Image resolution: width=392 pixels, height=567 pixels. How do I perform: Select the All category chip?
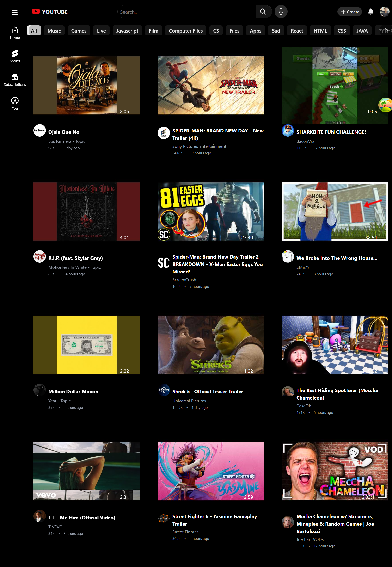point(34,31)
